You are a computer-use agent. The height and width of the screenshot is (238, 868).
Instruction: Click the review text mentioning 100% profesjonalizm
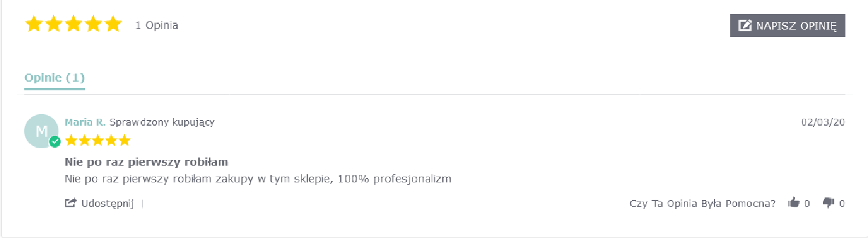point(258,178)
